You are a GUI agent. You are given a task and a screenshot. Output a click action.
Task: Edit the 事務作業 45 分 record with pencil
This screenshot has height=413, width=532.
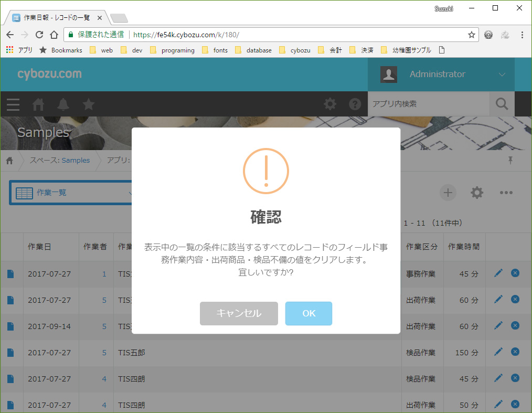pyautogui.click(x=498, y=273)
